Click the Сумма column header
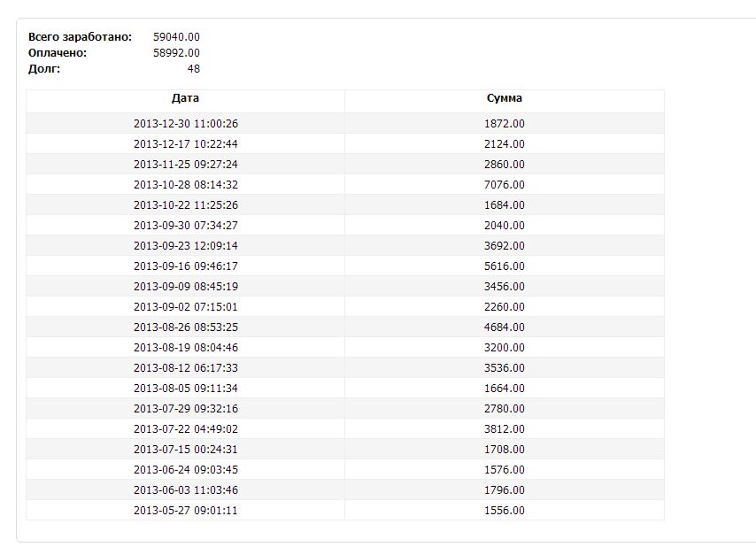Screen dimensions: 756x547 click(x=505, y=98)
